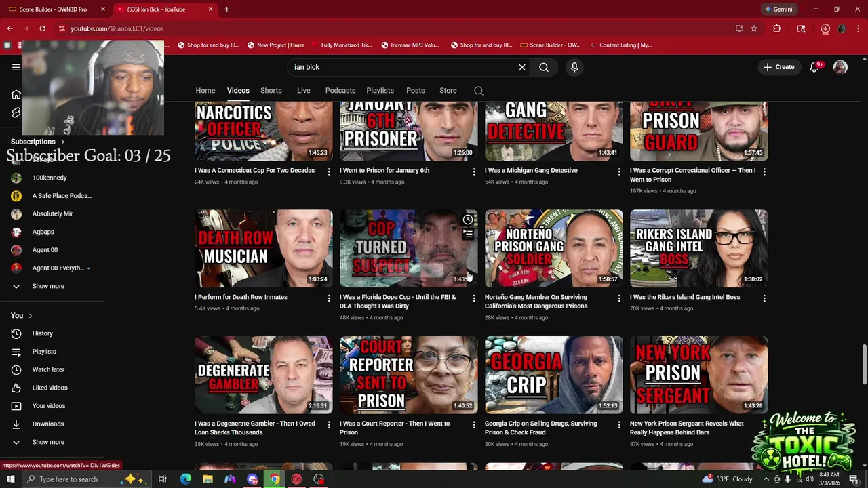868x488 pixels.
Task: Open 'Fully Monetized Tik...' bookmark
Action: pyautogui.click(x=341, y=45)
